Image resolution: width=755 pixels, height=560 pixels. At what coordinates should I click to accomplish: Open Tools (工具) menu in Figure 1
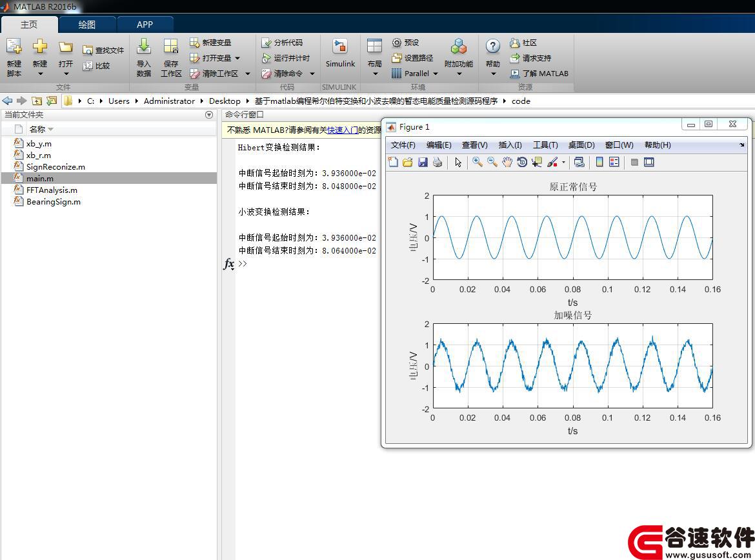[545, 145]
